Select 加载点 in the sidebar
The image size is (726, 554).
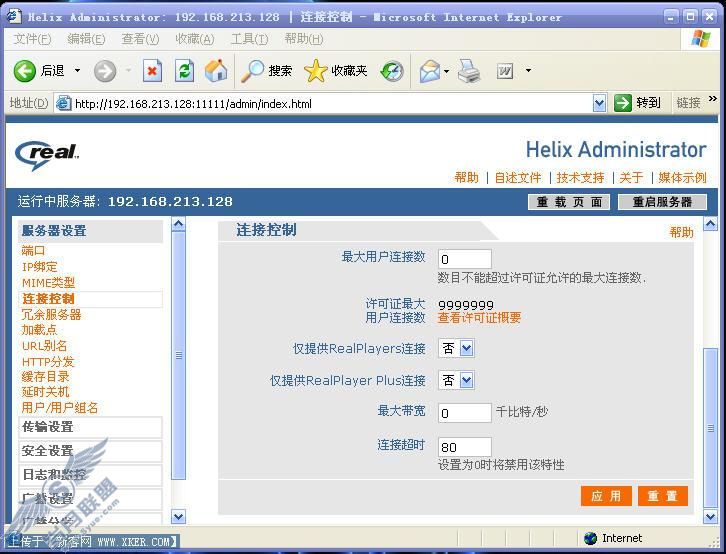(39, 330)
